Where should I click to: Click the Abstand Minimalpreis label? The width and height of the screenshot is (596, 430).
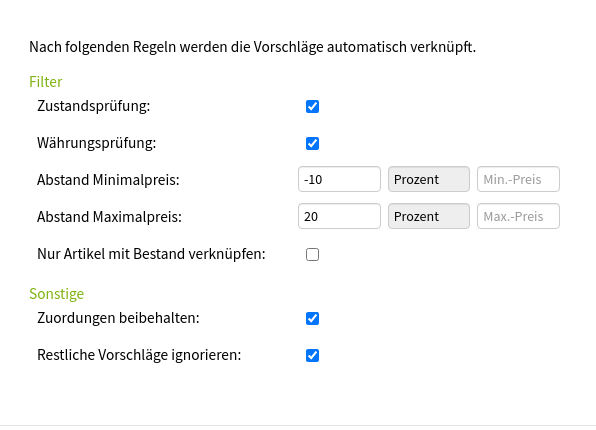[x=108, y=180]
